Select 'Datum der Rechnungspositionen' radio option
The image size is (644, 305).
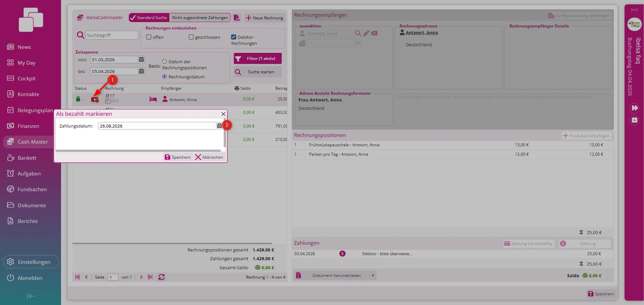(x=164, y=61)
